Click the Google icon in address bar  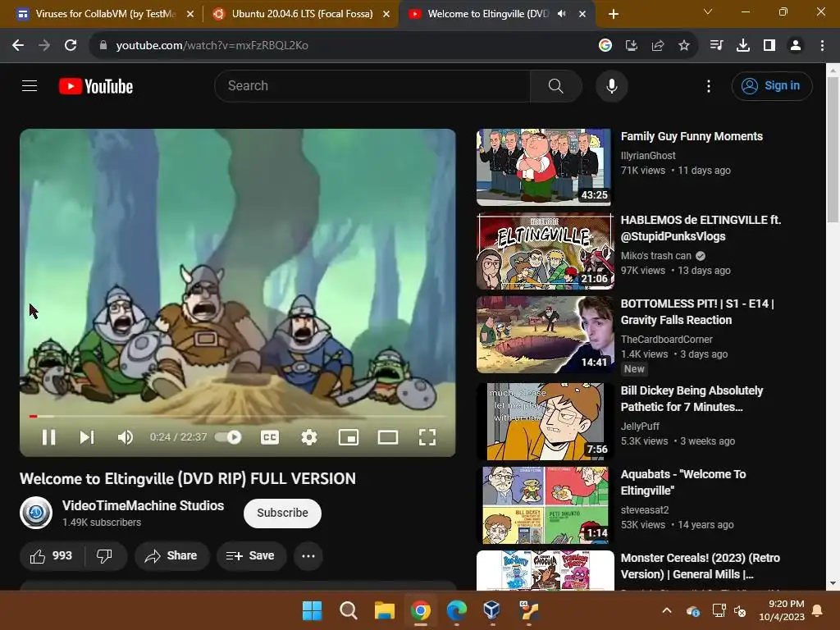tap(605, 46)
